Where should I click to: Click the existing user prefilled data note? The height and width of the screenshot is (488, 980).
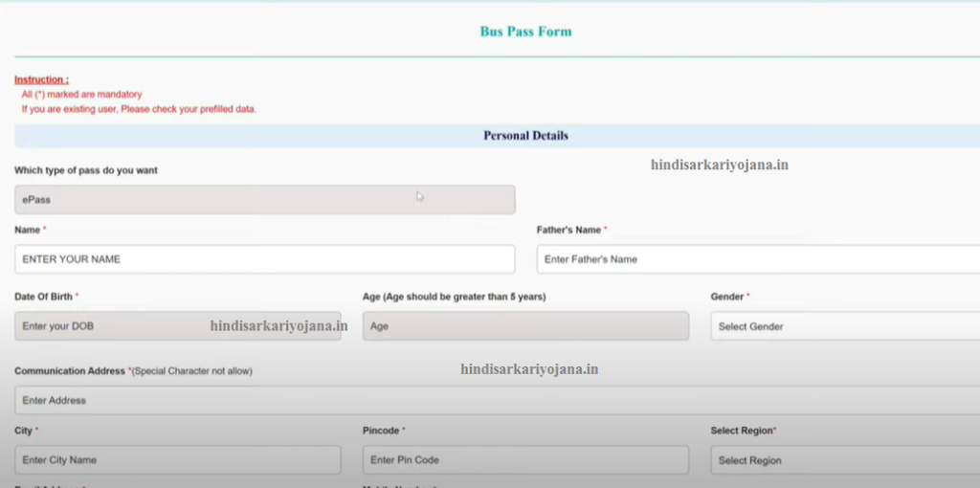[x=139, y=109]
